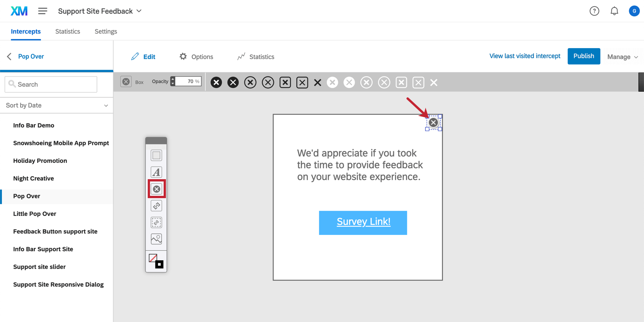644x322 pixels.
Task: Choose the plain white X close style
Action: pyautogui.click(x=434, y=82)
